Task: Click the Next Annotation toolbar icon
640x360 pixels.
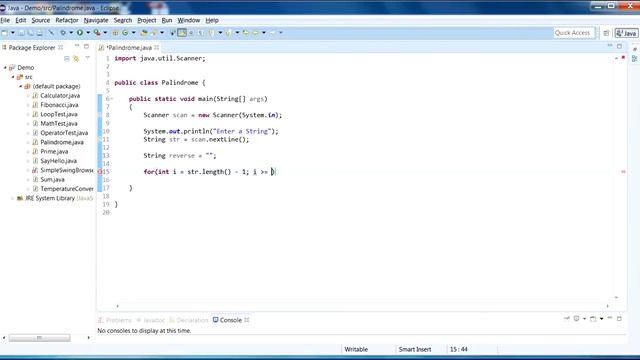Action: click(211, 33)
